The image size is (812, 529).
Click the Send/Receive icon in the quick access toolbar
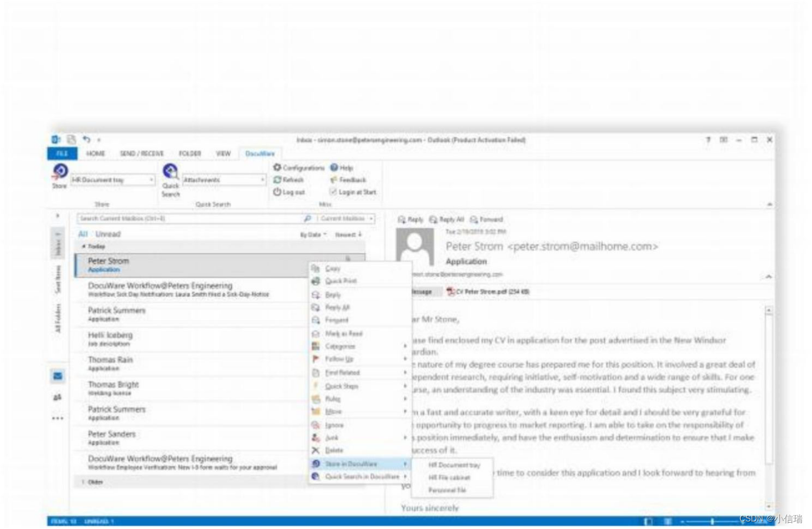point(71,140)
